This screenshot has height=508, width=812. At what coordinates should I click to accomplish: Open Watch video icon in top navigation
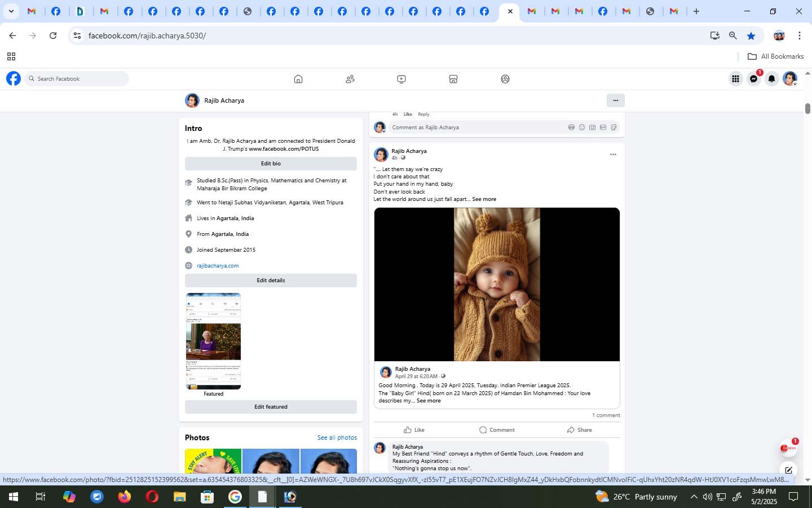click(401, 79)
